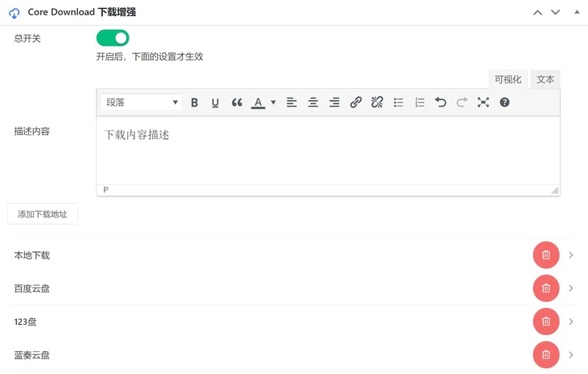588x374 pixels.
Task: Apply underline formatting
Action: coord(215,102)
